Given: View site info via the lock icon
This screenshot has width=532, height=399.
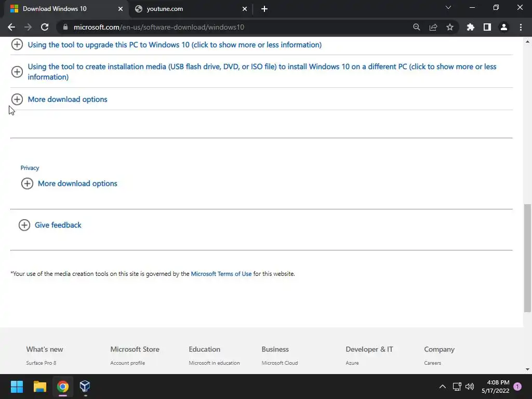Looking at the screenshot, I should tap(65, 27).
